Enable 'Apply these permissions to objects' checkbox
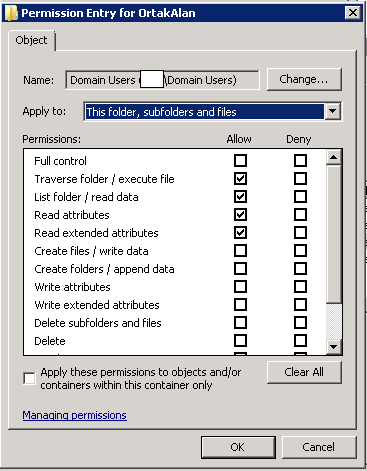This screenshot has width=367, height=471. tap(29, 378)
